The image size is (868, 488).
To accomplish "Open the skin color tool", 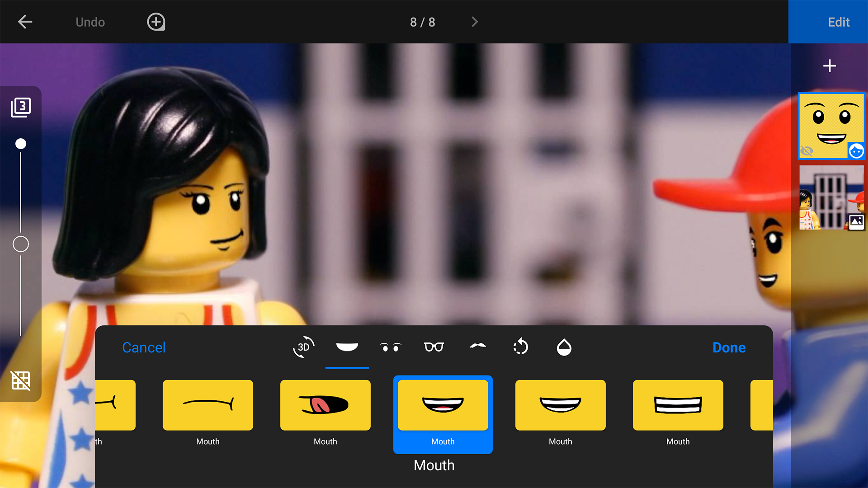I will pos(564,347).
